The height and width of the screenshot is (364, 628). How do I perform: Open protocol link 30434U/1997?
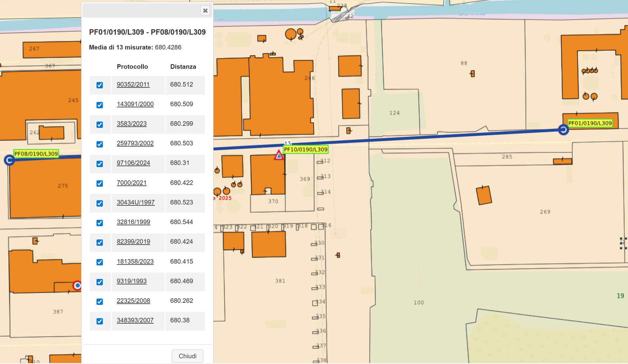coord(135,202)
